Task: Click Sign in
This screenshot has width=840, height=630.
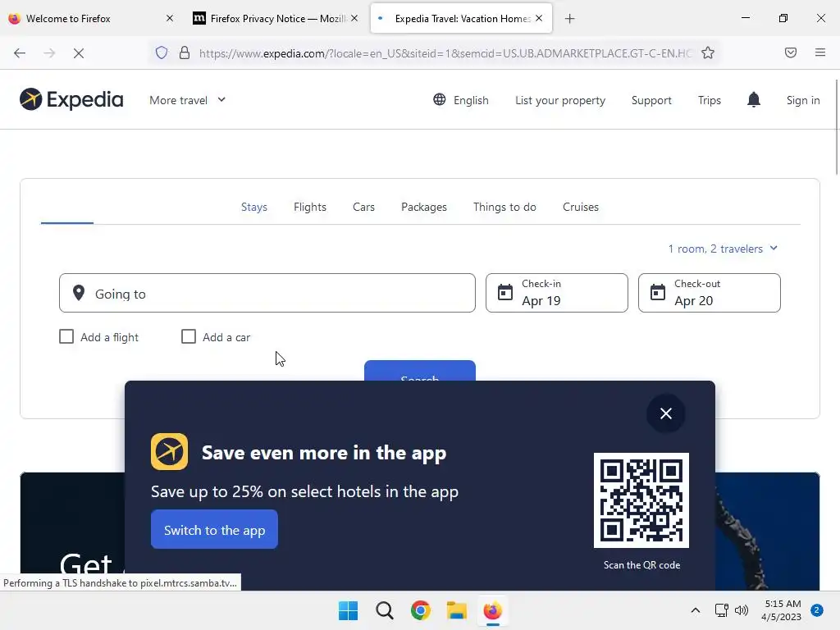Action: 803,100
